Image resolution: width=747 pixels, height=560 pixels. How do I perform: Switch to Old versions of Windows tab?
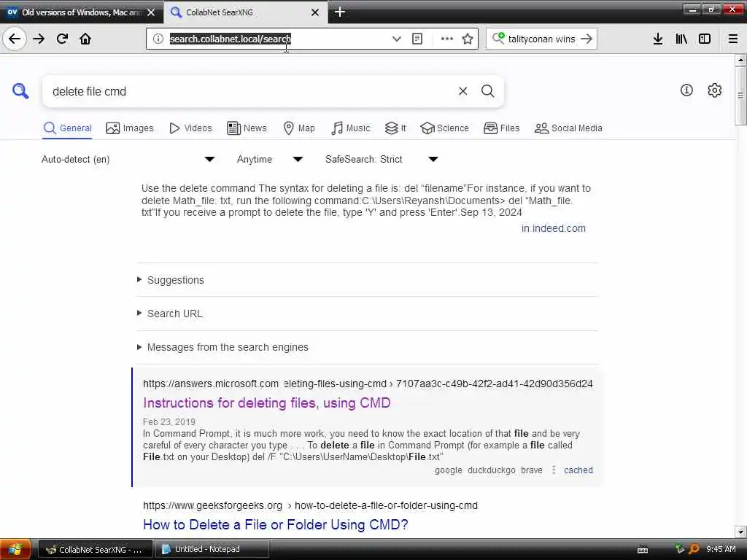pos(81,12)
